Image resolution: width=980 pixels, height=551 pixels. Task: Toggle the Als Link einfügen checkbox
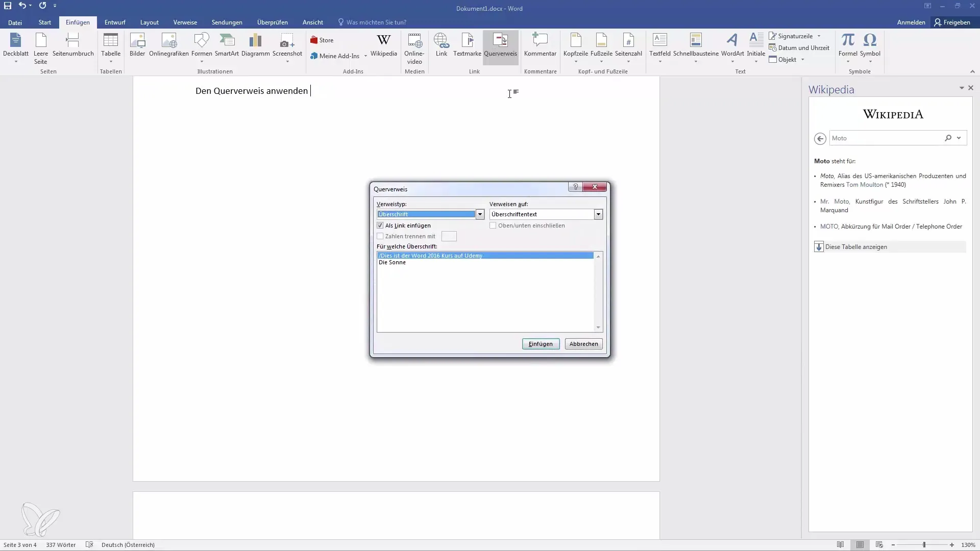(380, 226)
